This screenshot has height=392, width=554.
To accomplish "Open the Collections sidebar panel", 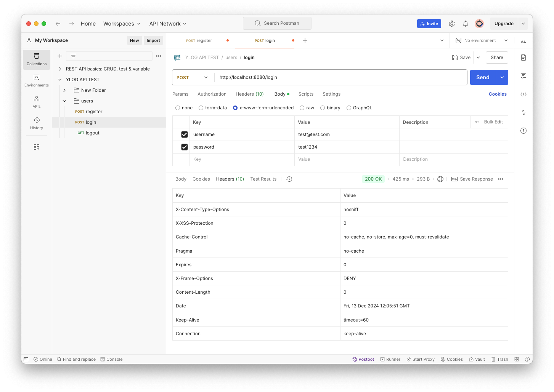I will tap(37, 60).
